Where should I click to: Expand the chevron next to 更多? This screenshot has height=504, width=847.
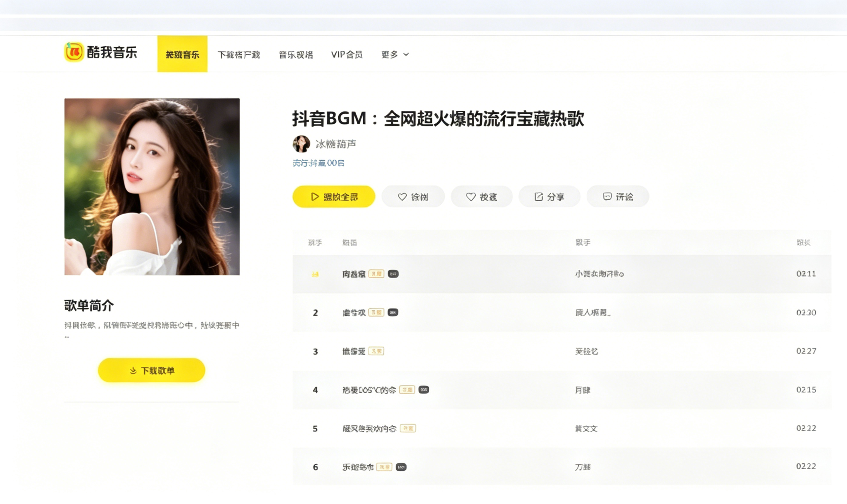(406, 54)
